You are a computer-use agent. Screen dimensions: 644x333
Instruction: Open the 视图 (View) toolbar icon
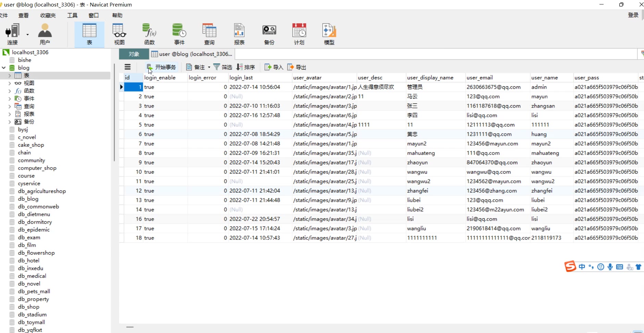pos(119,34)
